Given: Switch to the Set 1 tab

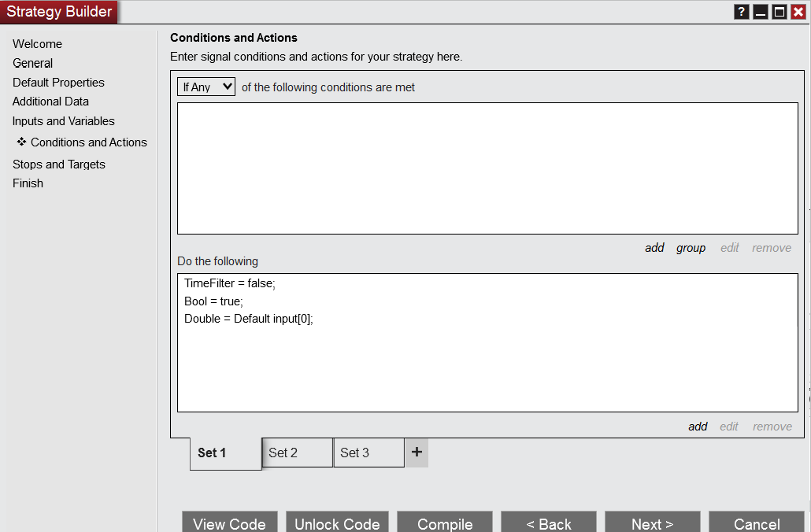Looking at the screenshot, I should coord(226,453).
